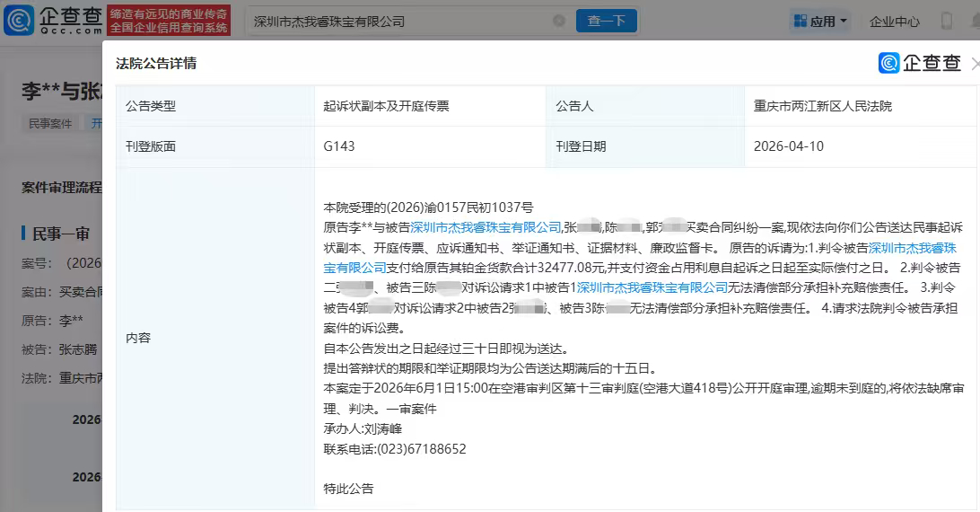The image size is (980, 512).
Task: Click 被告: 张志腾 in background page
Action: pos(59,349)
